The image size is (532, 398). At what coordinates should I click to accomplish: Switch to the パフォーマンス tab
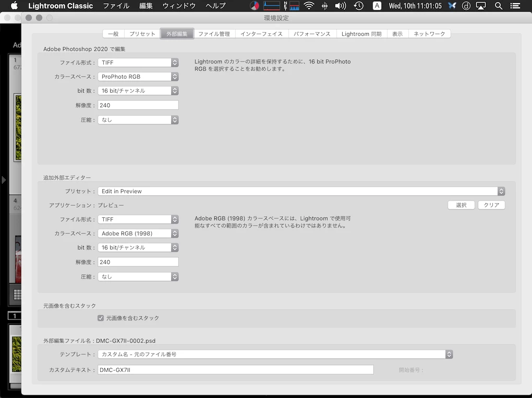click(x=312, y=34)
